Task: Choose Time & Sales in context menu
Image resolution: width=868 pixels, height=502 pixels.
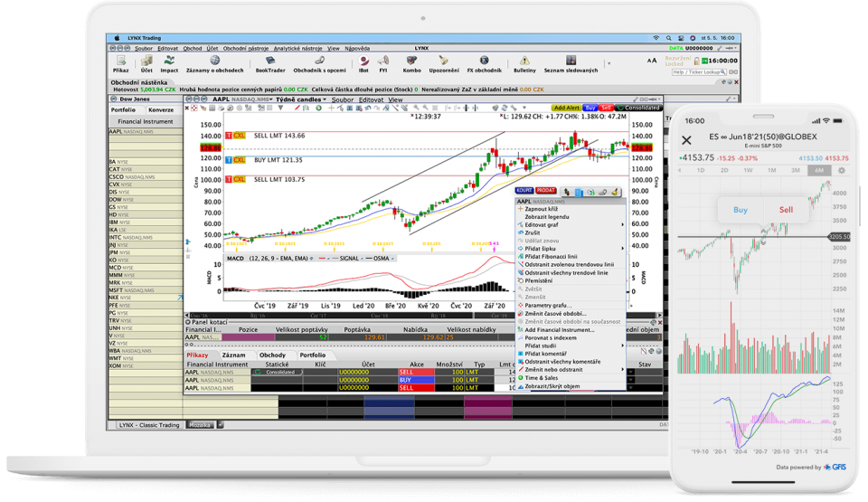Action: pos(571,378)
